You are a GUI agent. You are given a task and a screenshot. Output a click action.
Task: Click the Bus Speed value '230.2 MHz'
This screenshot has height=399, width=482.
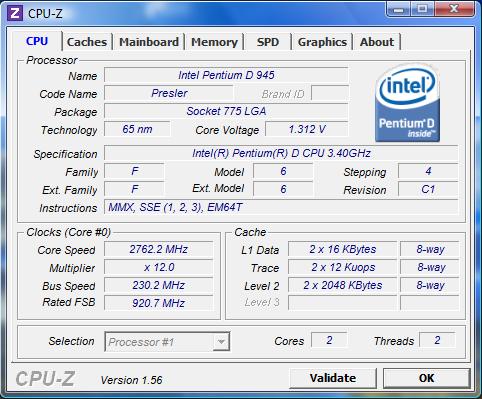[158, 285]
